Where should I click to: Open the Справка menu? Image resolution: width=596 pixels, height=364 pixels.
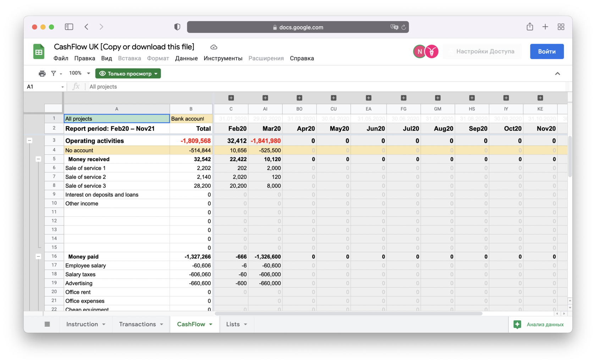click(302, 58)
